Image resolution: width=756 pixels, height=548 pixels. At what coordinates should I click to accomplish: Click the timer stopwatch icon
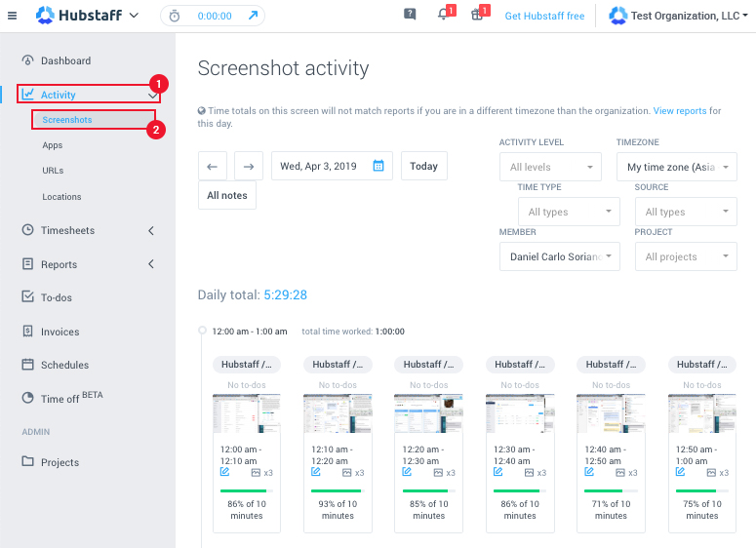click(x=174, y=16)
